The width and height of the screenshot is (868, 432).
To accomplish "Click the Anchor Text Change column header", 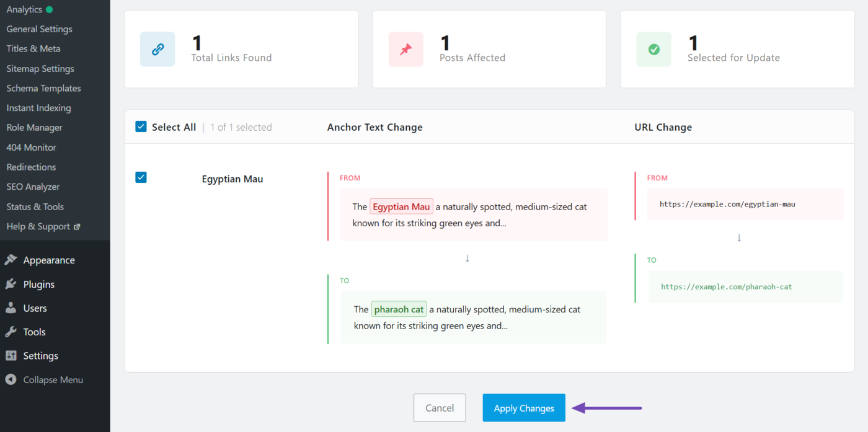I will pos(375,127).
